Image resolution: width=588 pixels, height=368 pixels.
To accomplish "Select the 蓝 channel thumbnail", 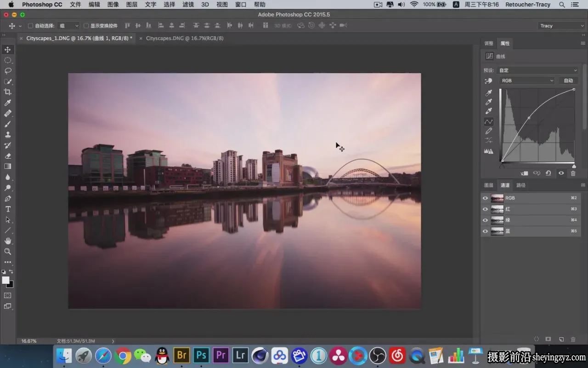I will click(x=497, y=231).
